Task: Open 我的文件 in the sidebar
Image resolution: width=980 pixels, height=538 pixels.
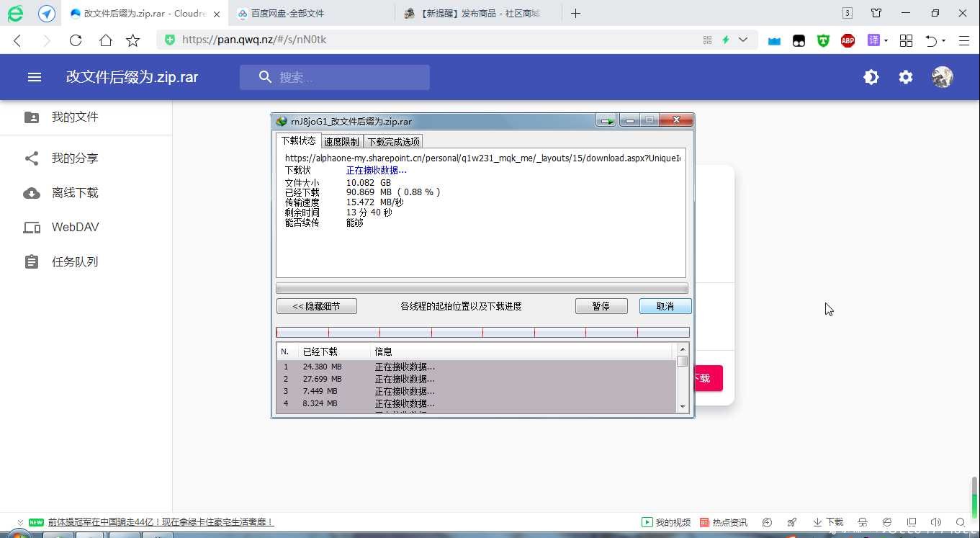Action: pos(86,117)
